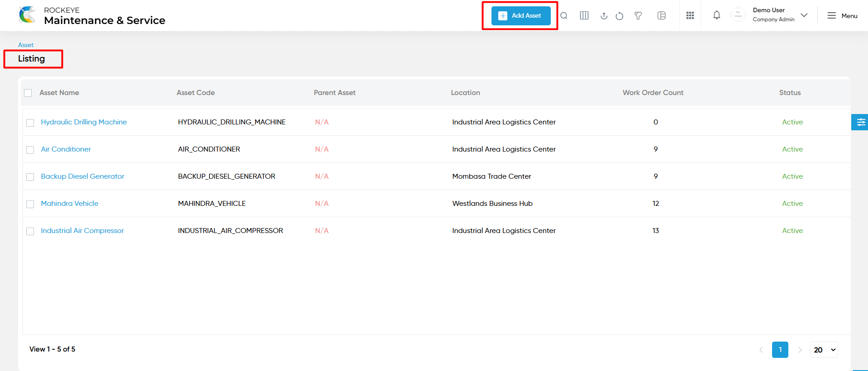
Task: Check the Mahindra Vehicle row checkbox
Action: 30,204
